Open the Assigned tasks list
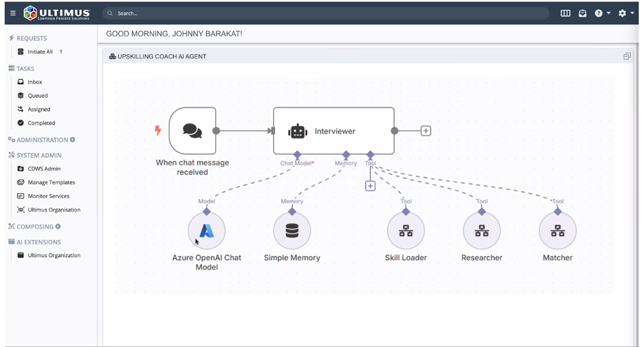This screenshot has height=347, width=644. pos(39,109)
